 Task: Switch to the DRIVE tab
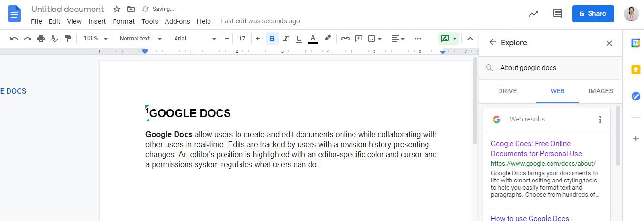tap(508, 91)
